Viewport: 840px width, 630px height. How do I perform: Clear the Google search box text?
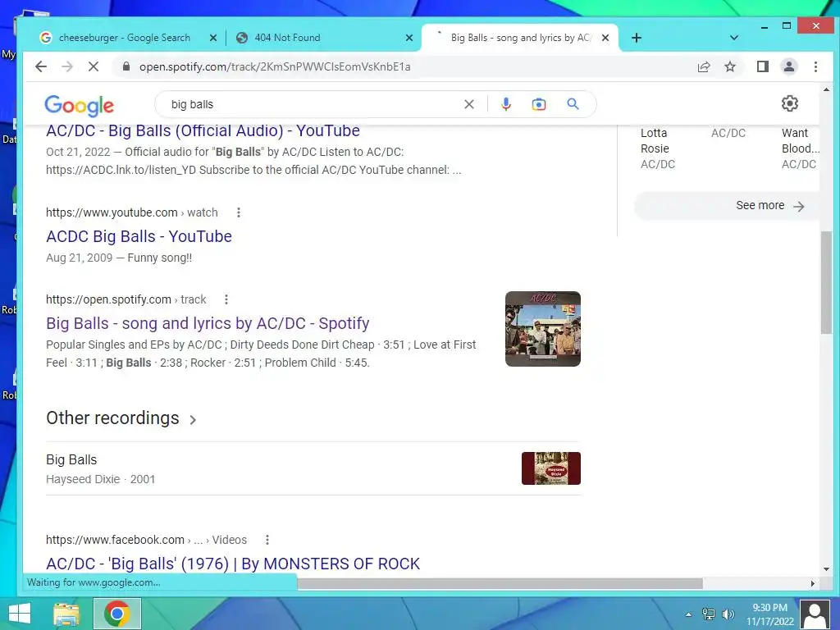click(468, 104)
